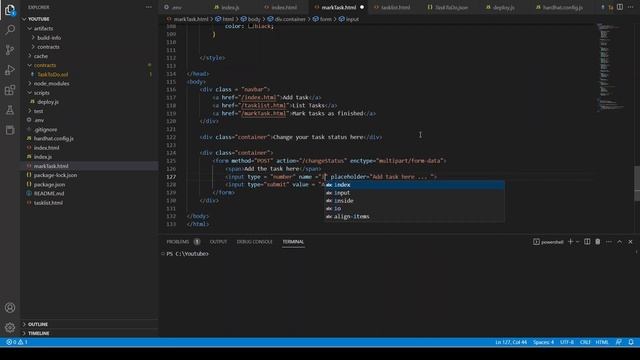Click the code minimap overview

[x=611, y=67]
